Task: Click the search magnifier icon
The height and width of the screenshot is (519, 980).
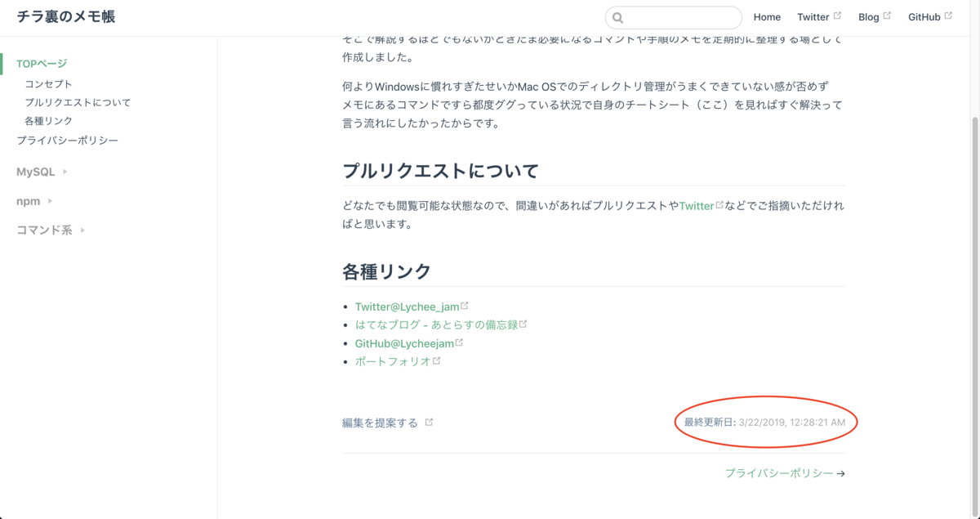Action: (x=618, y=17)
